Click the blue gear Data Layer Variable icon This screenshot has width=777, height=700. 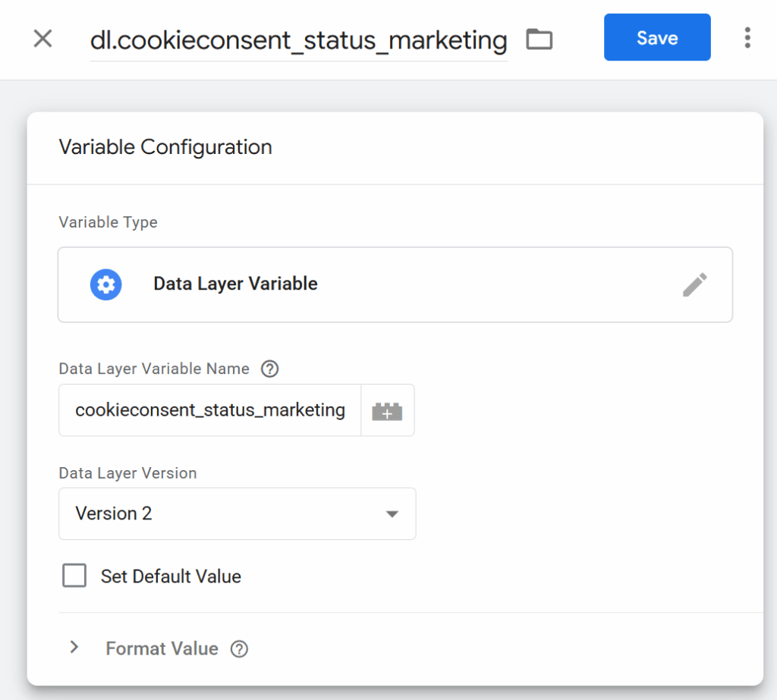pyautogui.click(x=106, y=284)
